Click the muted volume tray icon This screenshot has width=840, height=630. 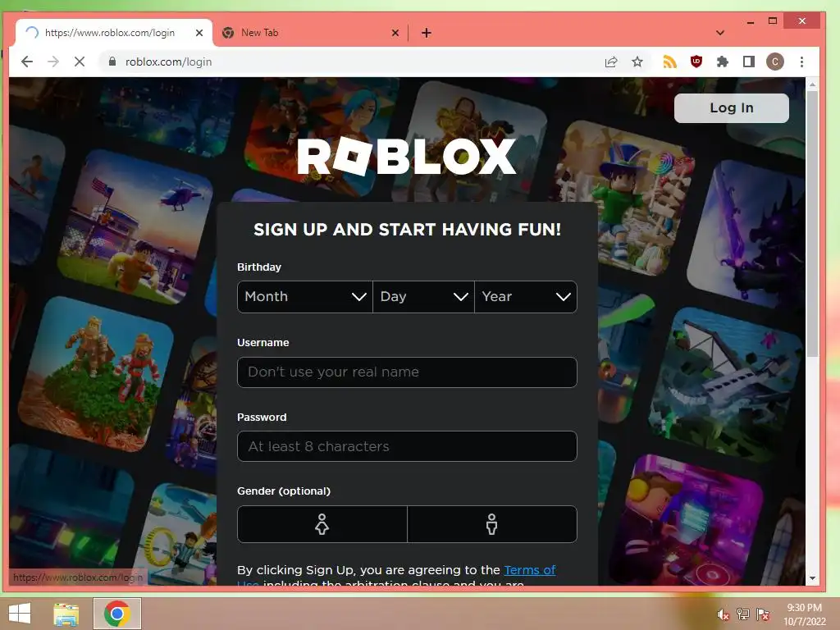724,614
